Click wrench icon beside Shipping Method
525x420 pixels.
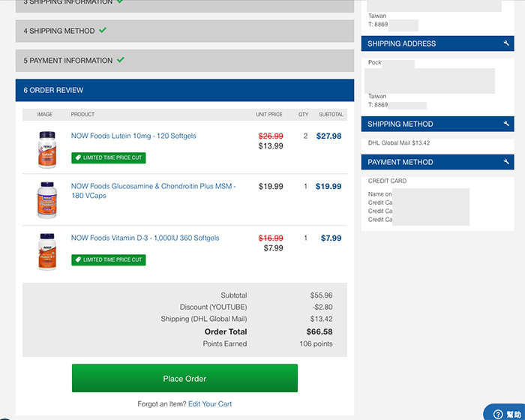pos(506,124)
